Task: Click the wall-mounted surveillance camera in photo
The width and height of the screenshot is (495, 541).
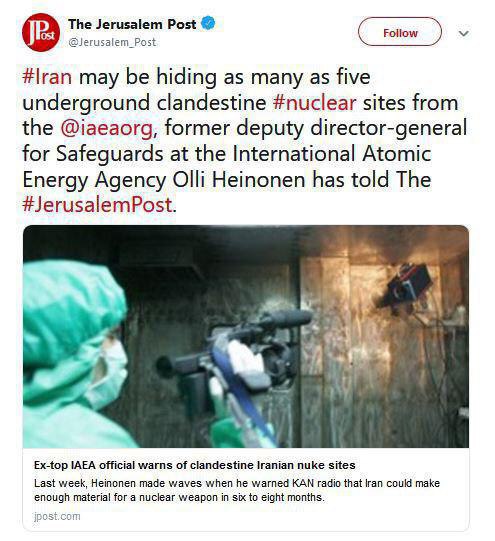Action: point(408,287)
